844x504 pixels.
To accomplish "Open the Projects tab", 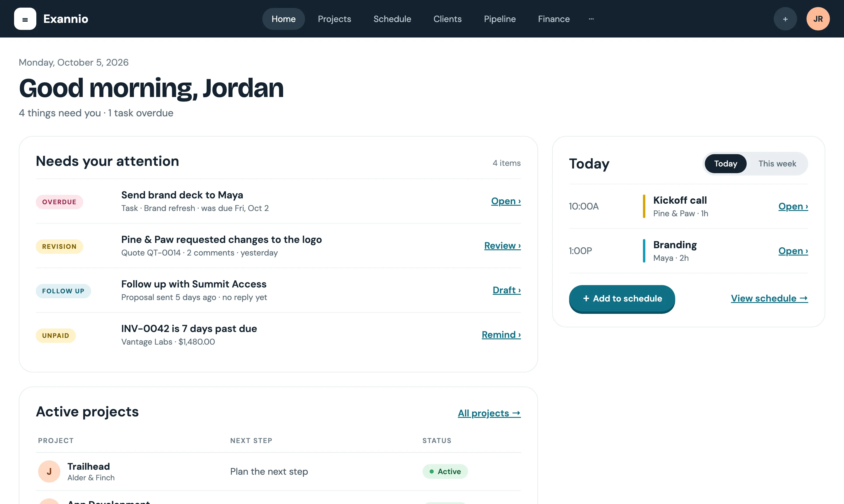I will tap(334, 19).
